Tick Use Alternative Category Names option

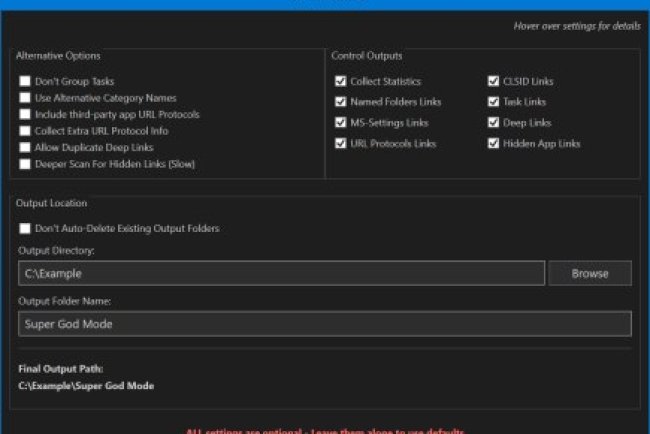[25, 97]
